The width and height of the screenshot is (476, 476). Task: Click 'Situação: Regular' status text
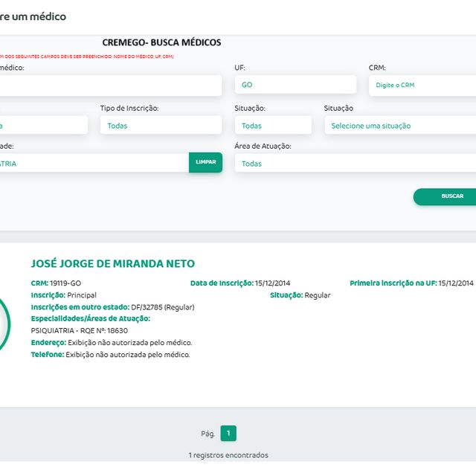pos(300,295)
